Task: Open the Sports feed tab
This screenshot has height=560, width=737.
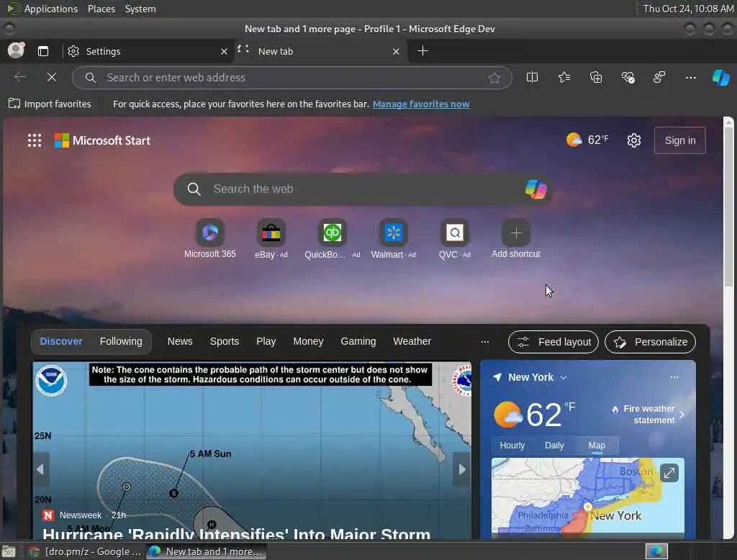Action: point(225,341)
